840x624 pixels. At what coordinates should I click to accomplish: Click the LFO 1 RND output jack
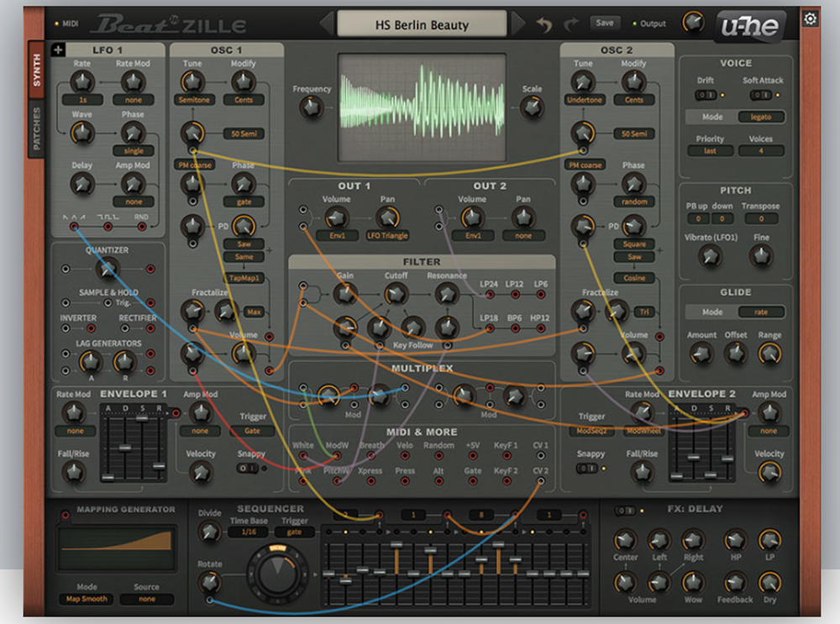pos(141,227)
